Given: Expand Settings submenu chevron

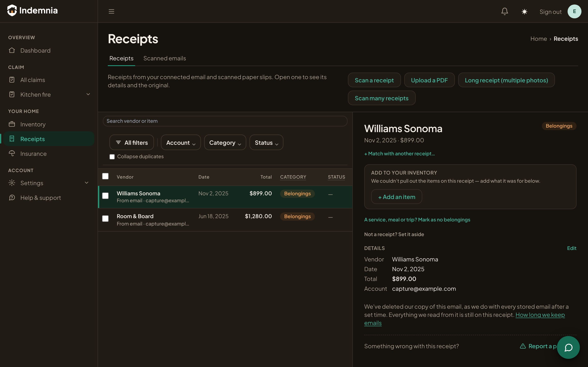Looking at the screenshot, I should [x=87, y=183].
